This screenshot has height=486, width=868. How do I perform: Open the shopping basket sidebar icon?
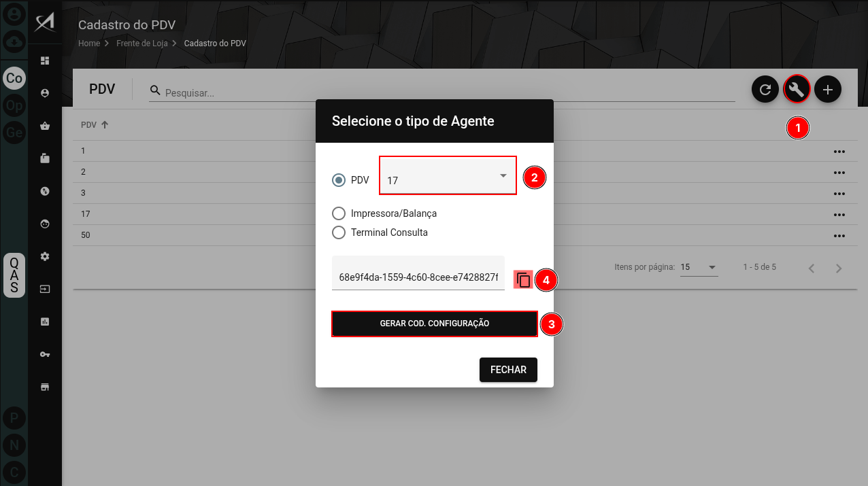[46, 126]
